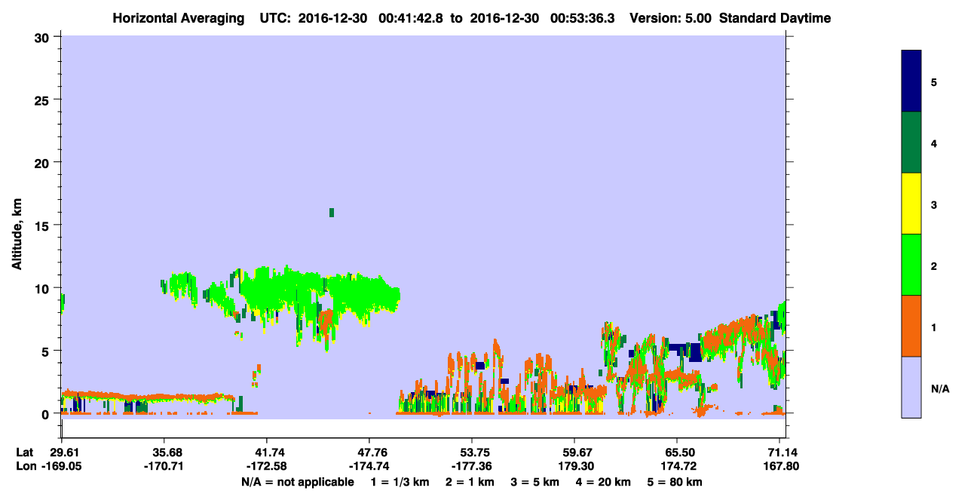Image resolution: width=980 pixels, height=503 pixels.
Task: Click longitude value -177.36
Action: coord(472,466)
